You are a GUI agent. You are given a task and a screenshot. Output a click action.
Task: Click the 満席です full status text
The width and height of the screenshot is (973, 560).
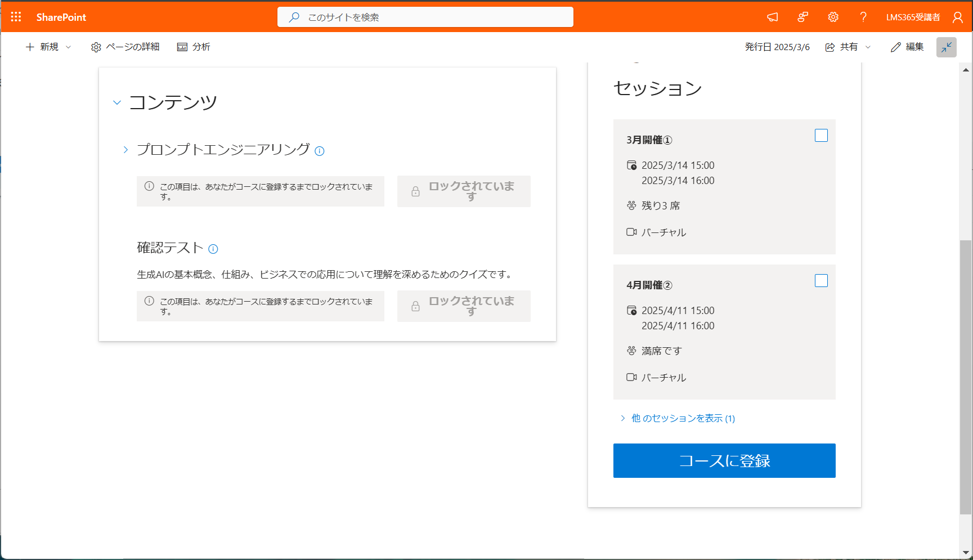click(662, 351)
